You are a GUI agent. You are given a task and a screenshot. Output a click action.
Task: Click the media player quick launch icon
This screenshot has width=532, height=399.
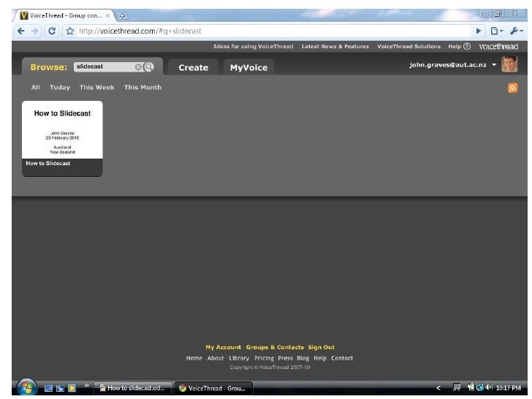[x=72, y=388]
